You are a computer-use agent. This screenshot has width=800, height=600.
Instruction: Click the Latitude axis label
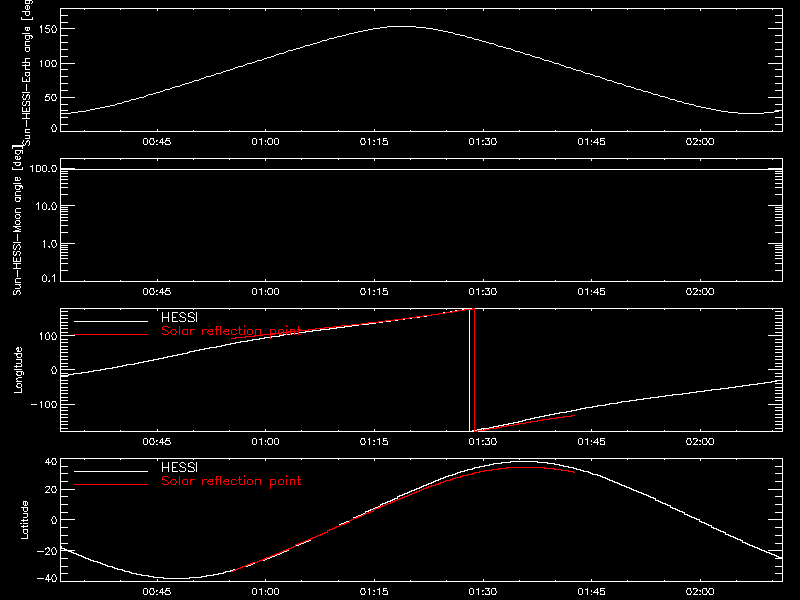(24, 520)
